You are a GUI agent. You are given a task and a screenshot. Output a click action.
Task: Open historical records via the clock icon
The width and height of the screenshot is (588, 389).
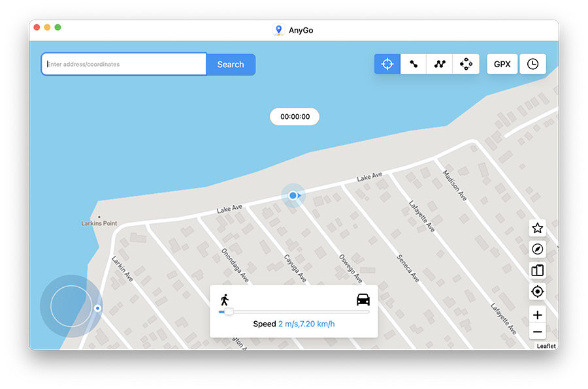click(533, 63)
